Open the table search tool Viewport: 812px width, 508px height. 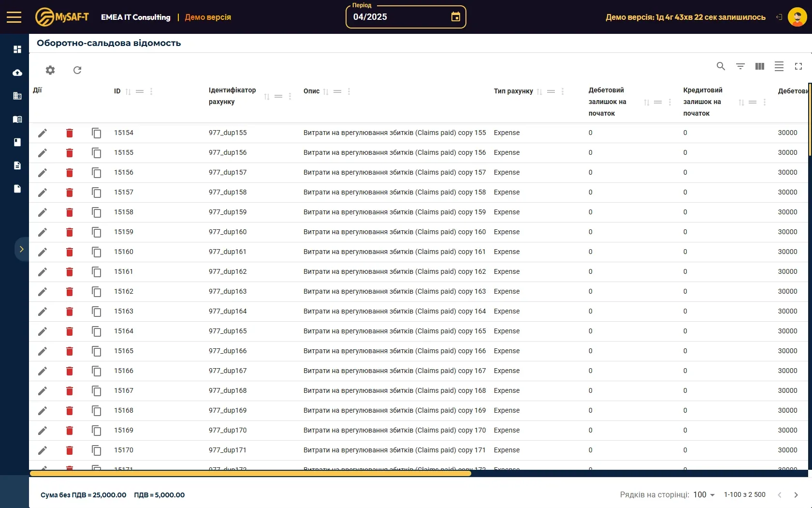(x=721, y=66)
